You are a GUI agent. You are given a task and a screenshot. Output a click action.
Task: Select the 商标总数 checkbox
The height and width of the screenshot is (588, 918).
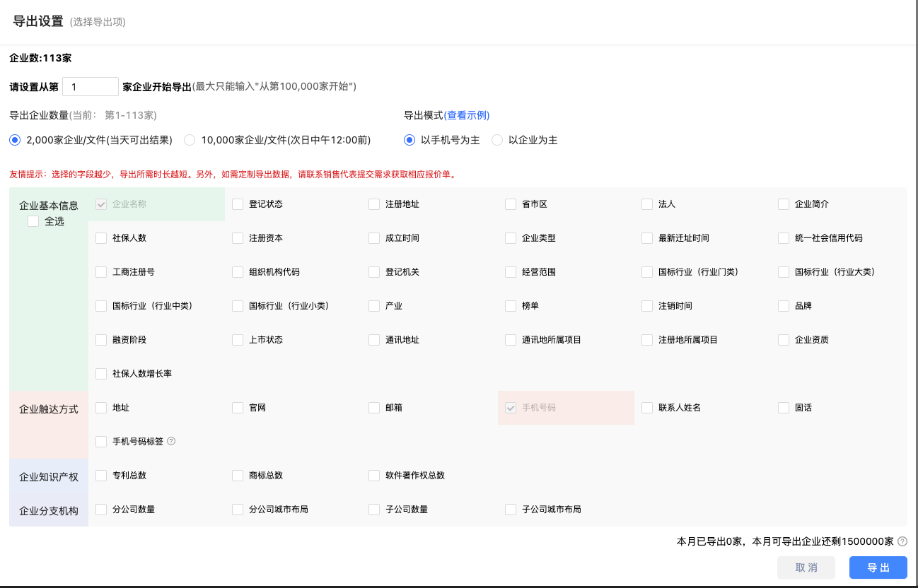(238, 476)
